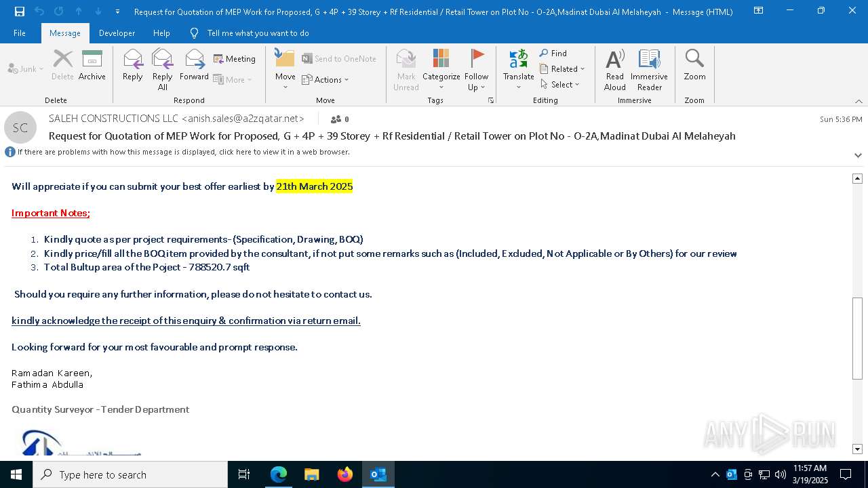Click the Important Notes heading
The width and height of the screenshot is (868, 488).
(x=51, y=213)
